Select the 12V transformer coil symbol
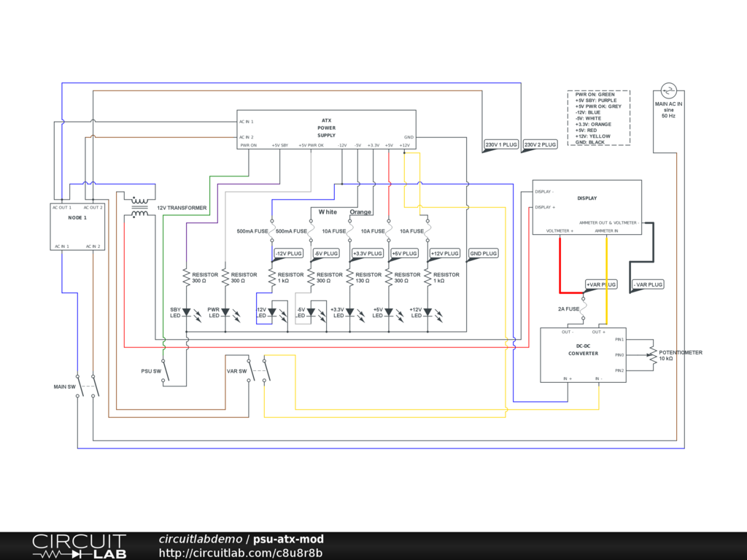This screenshot has width=747, height=560. [x=139, y=206]
